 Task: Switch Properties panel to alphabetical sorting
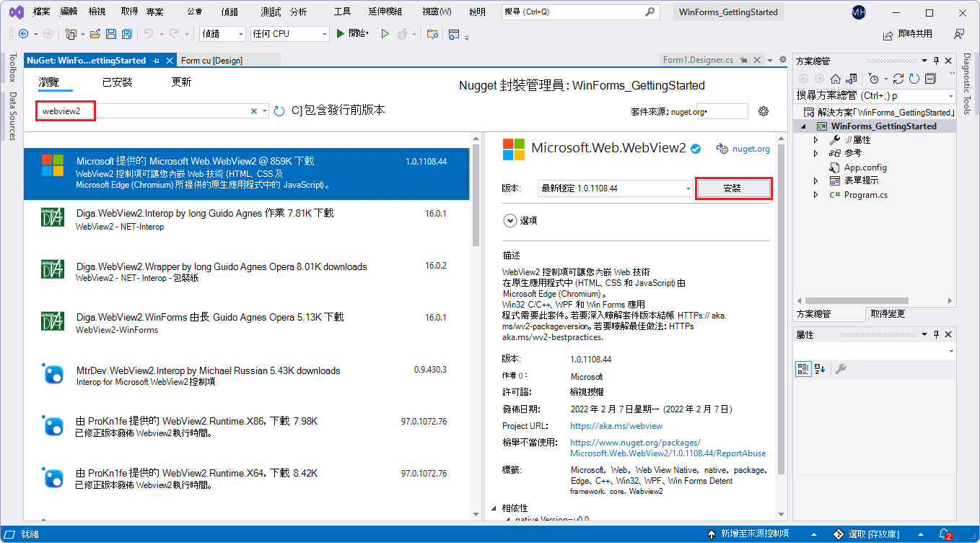pos(821,368)
